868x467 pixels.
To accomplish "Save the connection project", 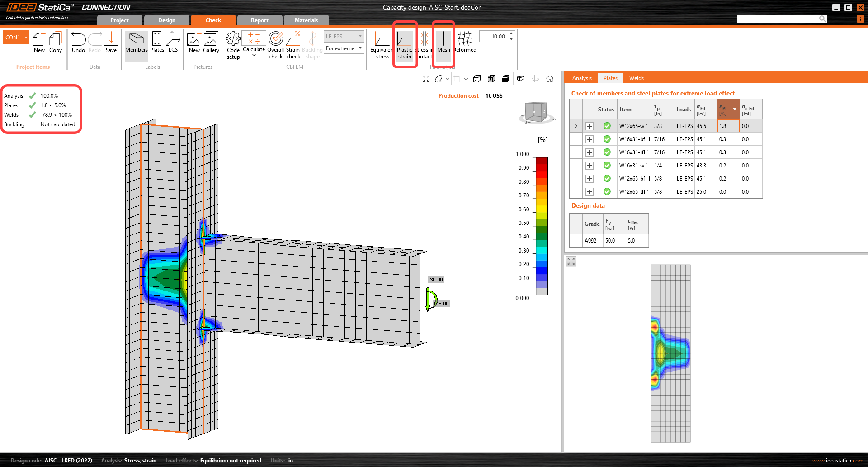I will [111, 44].
